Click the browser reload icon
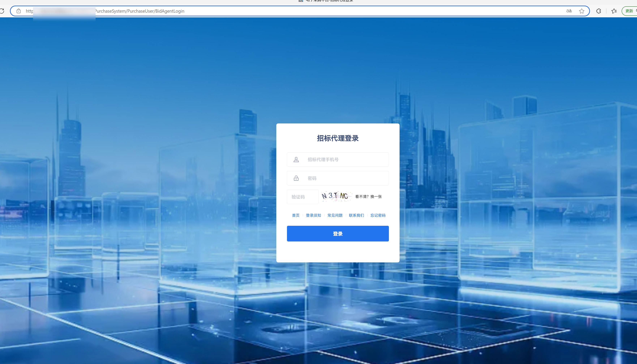The image size is (637, 364). click(x=2, y=11)
